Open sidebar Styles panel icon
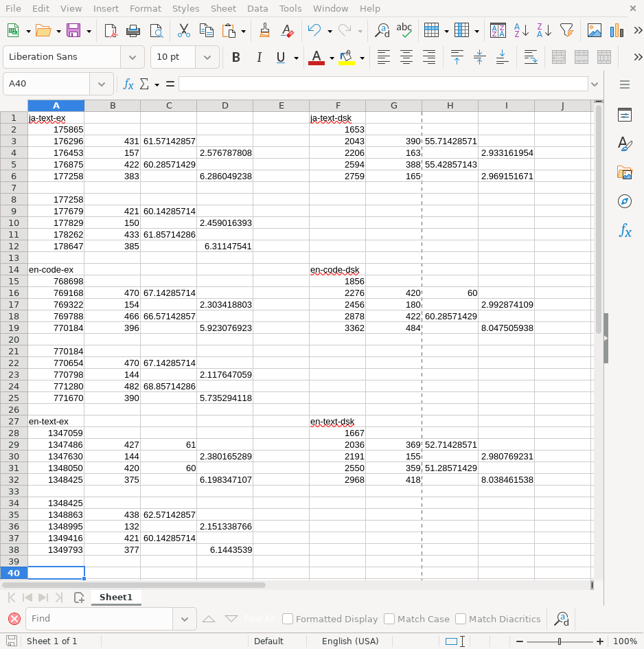 (x=625, y=144)
